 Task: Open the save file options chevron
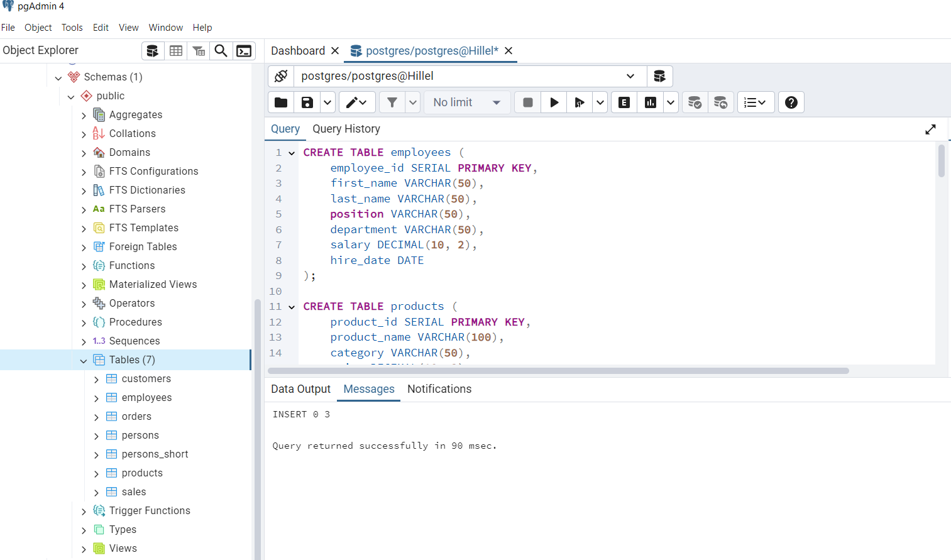(x=326, y=102)
